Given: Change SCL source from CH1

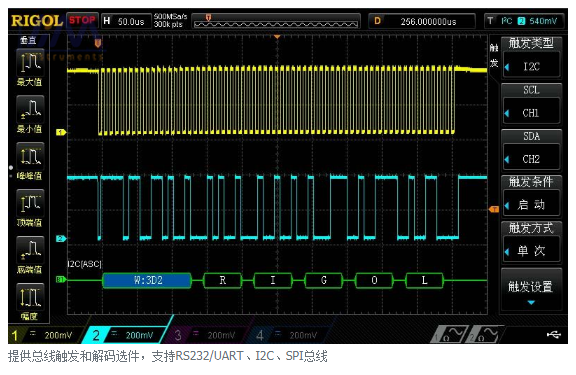Looking at the screenshot, I should tap(531, 112).
